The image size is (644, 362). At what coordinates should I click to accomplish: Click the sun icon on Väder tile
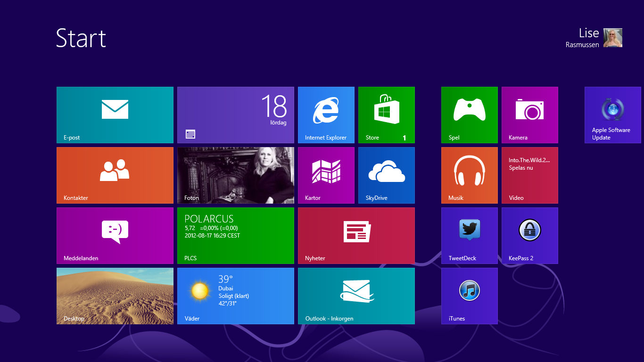tap(200, 291)
